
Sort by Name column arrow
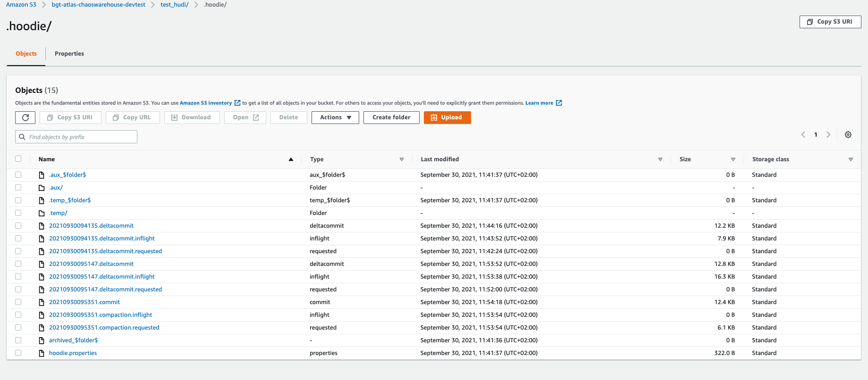click(x=291, y=159)
